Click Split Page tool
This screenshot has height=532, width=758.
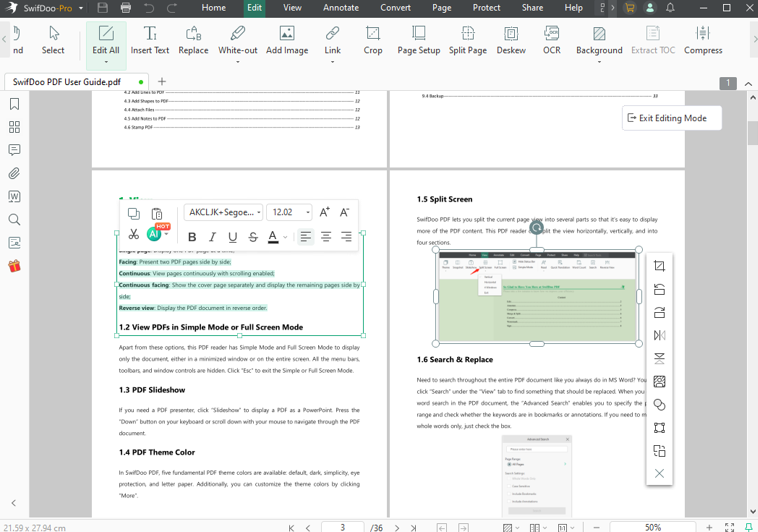[467, 42]
